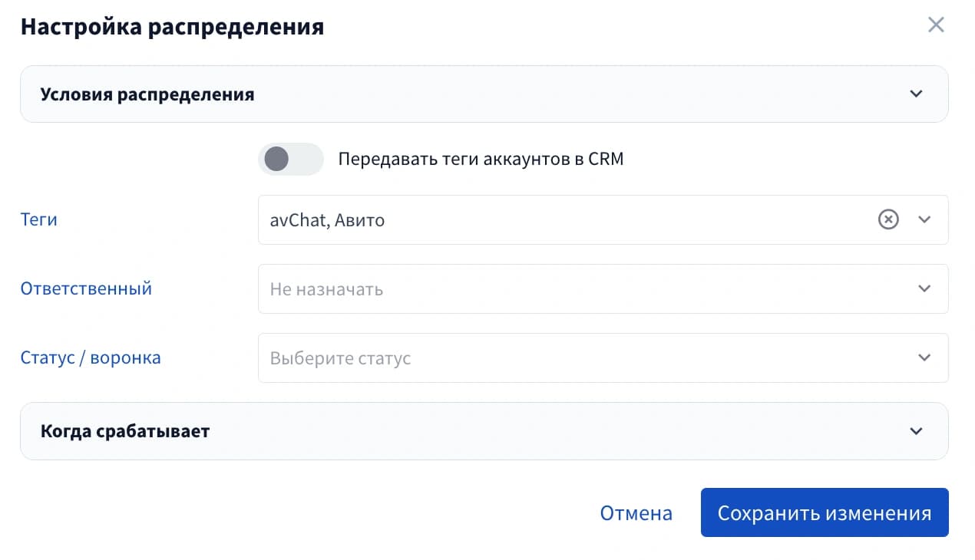The image size is (975, 560).
Task: Click the Теги label
Action: pos(38,219)
